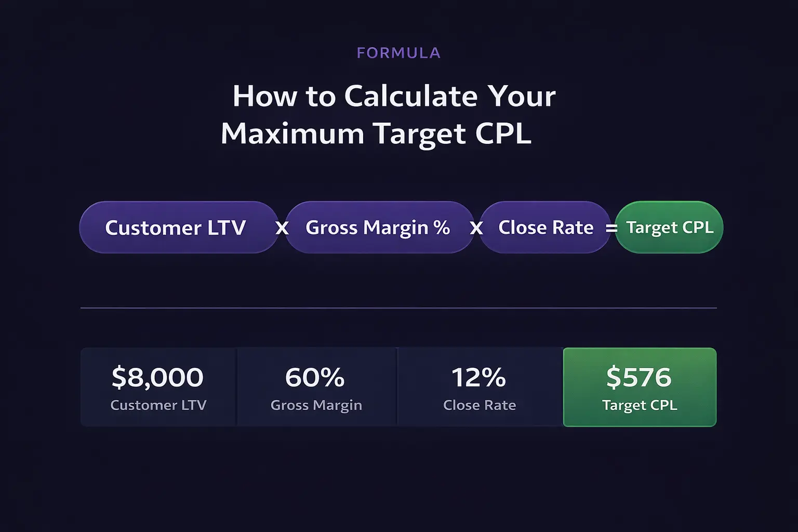
Task: Click the $8,000 value
Action: 157,377
